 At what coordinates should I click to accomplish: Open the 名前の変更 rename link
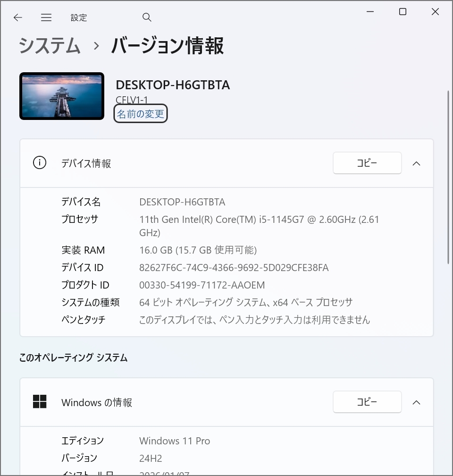point(140,113)
